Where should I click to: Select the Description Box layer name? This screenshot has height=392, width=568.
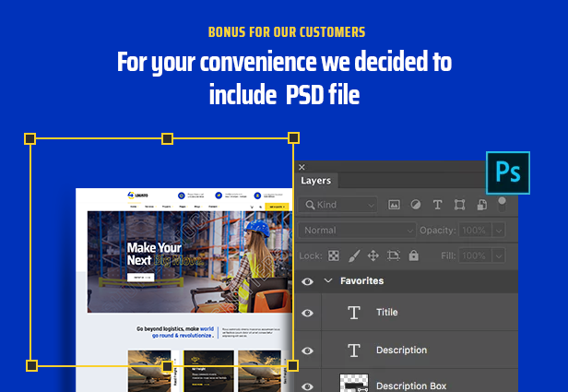(x=411, y=386)
